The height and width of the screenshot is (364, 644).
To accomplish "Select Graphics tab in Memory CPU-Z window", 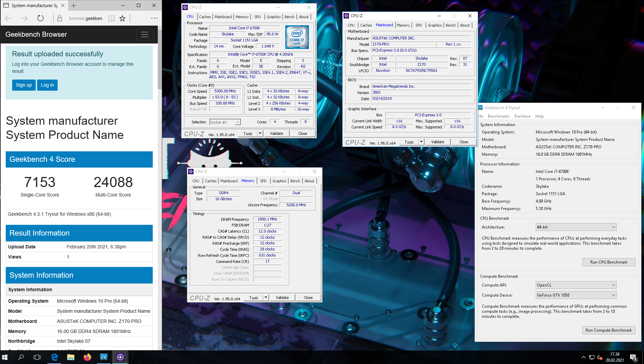I will coord(279,181).
